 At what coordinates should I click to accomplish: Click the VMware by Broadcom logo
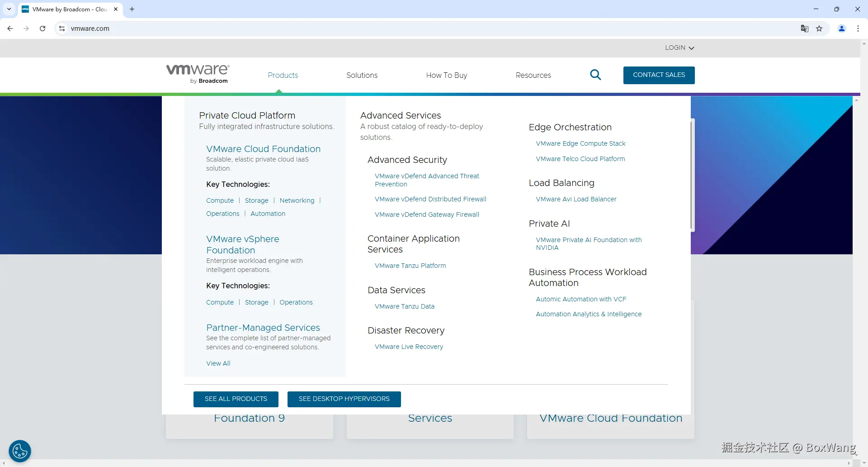(x=198, y=74)
